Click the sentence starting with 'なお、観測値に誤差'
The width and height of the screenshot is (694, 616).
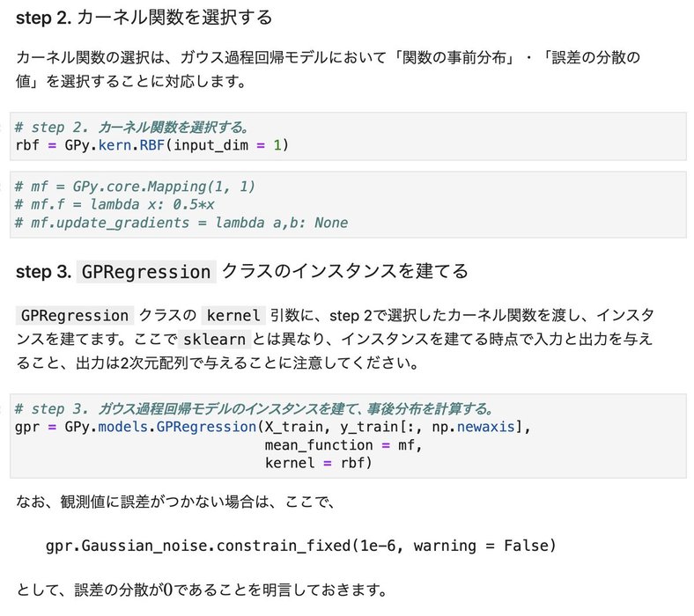[176, 502]
